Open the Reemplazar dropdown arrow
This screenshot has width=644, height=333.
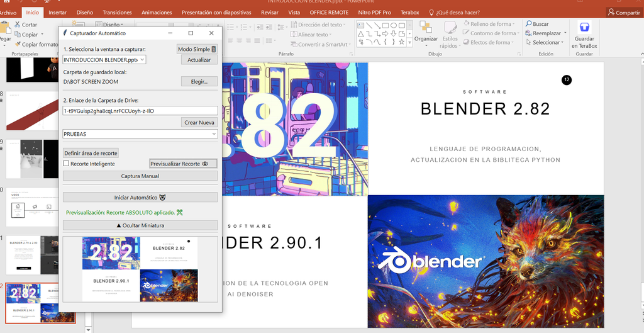pyautogui.click(x=565, y=33)
